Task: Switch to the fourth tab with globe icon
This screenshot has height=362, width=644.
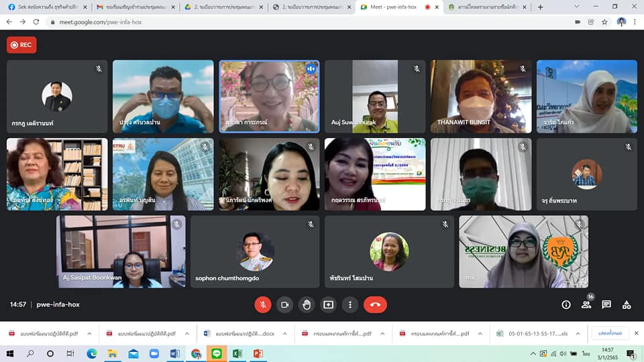Action: 311,7
